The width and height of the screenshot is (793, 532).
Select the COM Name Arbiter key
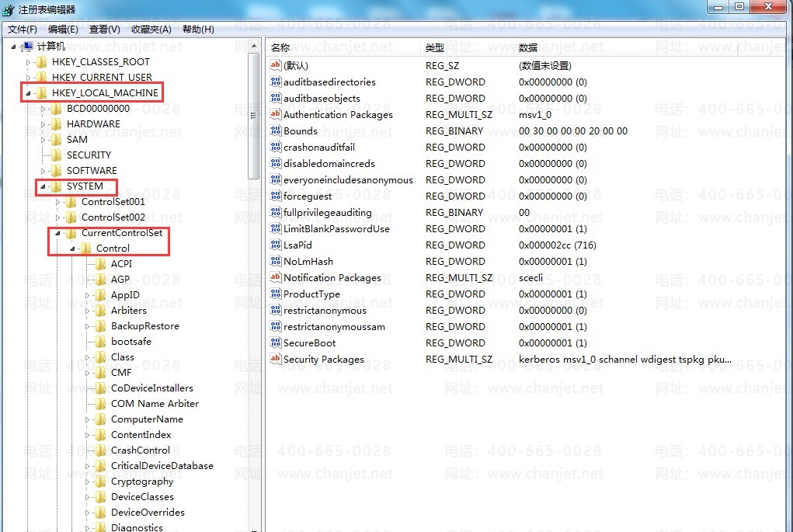tap(155, 404)
